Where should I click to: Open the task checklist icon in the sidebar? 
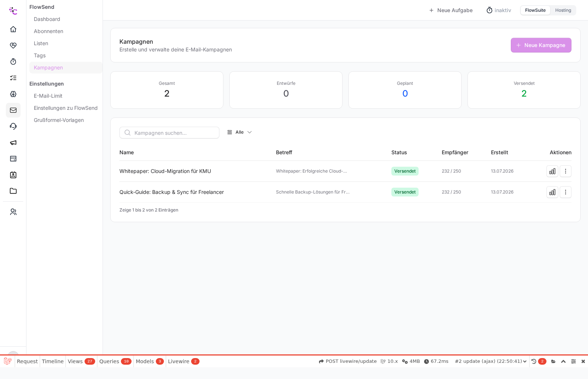[x=13, y=78]
